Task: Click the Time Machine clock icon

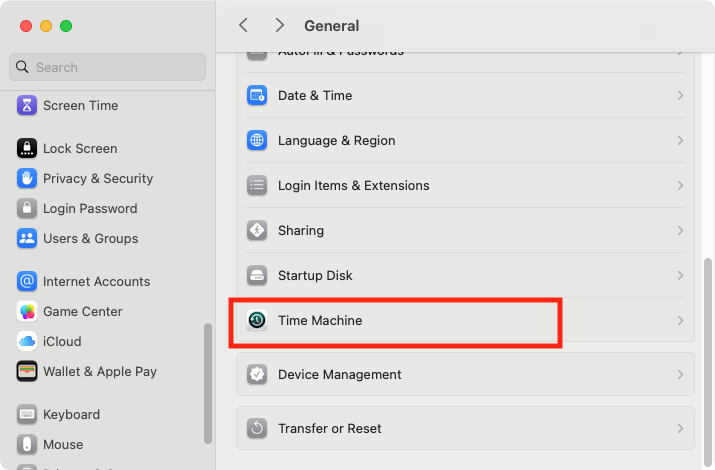Action: click(x=257, y=320)
